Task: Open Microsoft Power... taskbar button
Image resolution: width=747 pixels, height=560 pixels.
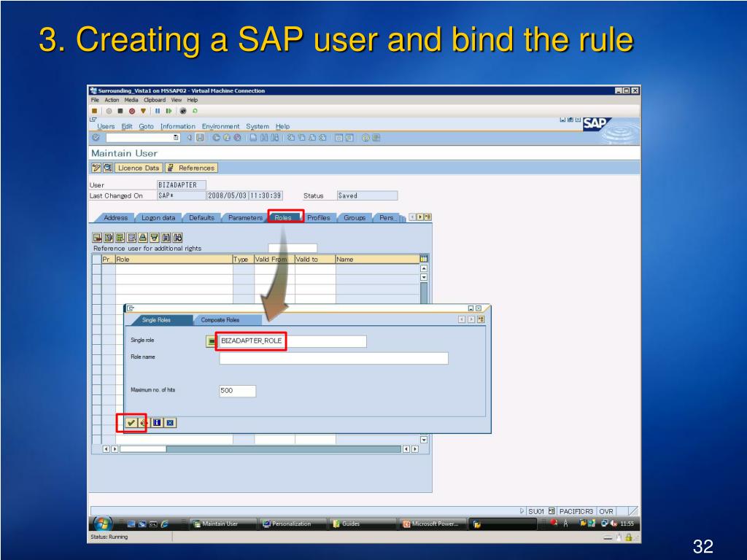Action: pos(433,524)
